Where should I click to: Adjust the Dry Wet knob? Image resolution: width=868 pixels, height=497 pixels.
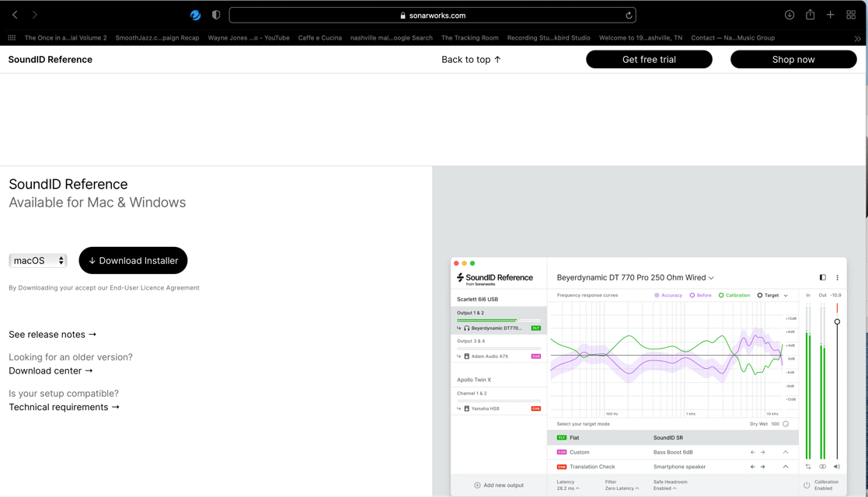(786, 424)
